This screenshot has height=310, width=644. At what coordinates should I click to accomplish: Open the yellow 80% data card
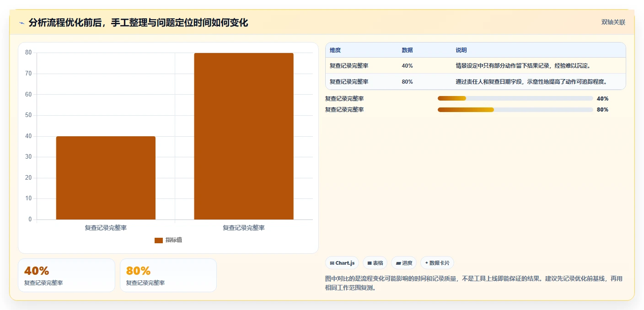coord(168,275)
